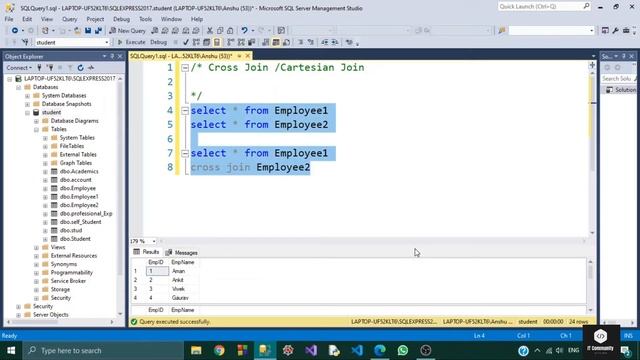This screenshot has width=640, height=360.
Task: Click the Windows Start button
Action: pyautogui.click(x=11, y=351)
